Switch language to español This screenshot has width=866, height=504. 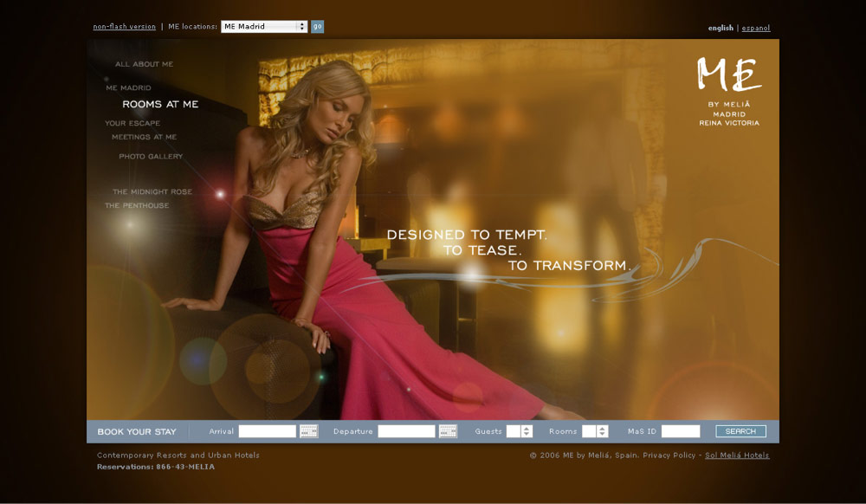tap(756, 29)
